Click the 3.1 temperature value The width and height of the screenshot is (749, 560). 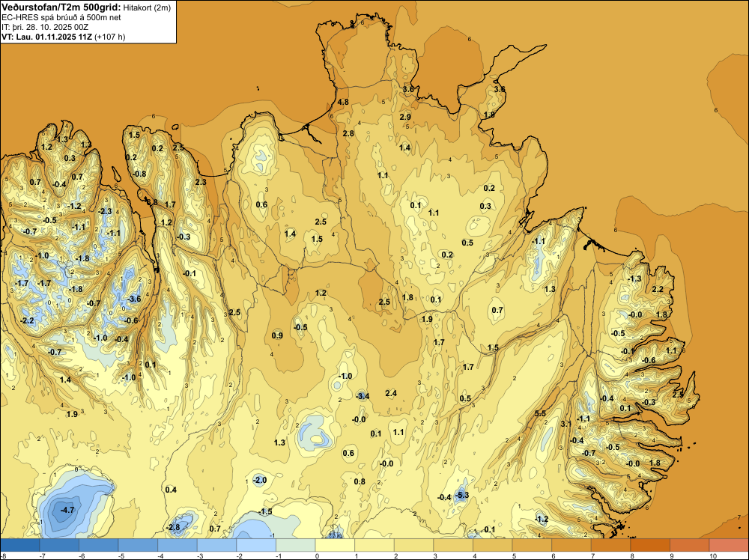[x=566, y=424]
